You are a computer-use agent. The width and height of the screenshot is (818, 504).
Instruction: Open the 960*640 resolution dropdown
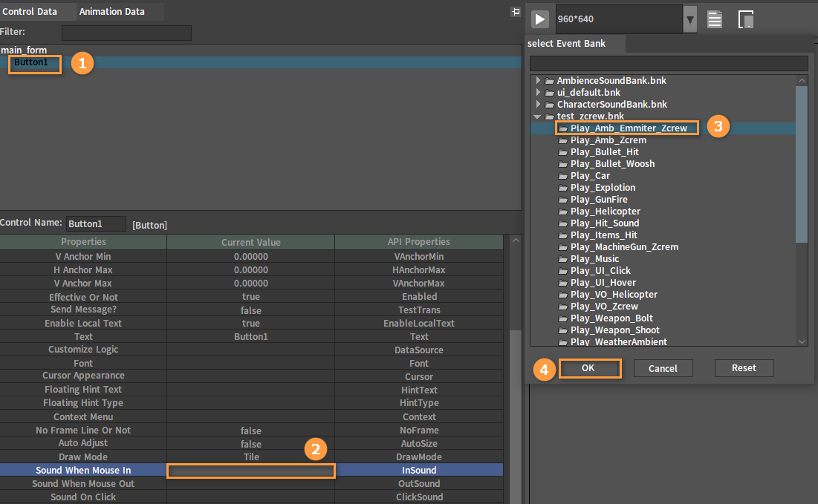[690, 19]
